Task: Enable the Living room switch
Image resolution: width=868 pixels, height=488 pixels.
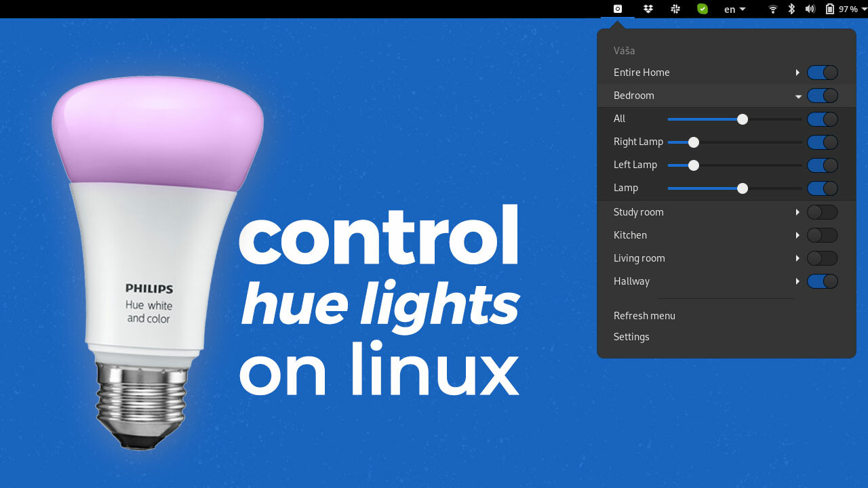Action: [823, 258]
